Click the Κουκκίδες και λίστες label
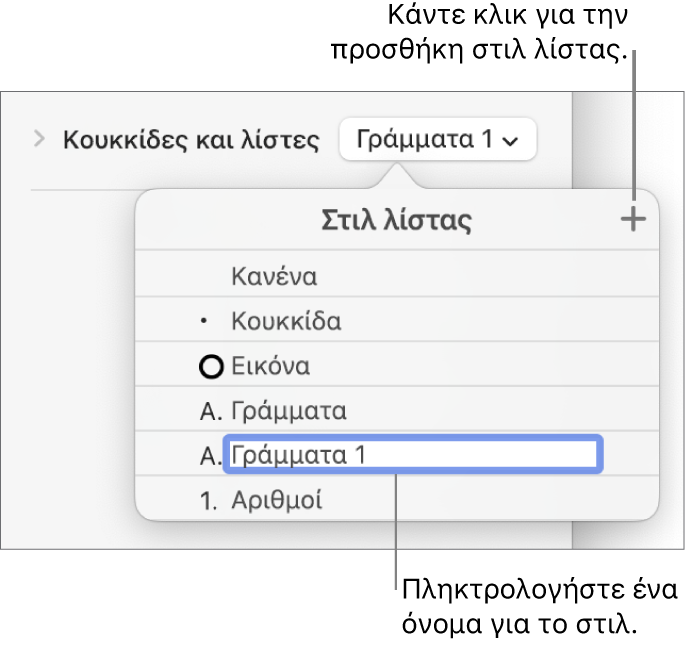 coord(191,140)
